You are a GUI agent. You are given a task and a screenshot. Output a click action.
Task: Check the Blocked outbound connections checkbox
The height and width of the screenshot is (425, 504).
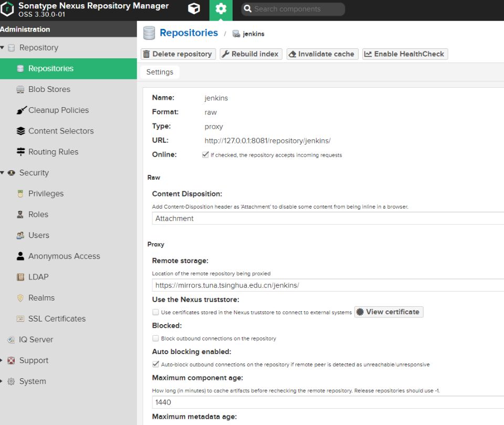tap(155, 338)
